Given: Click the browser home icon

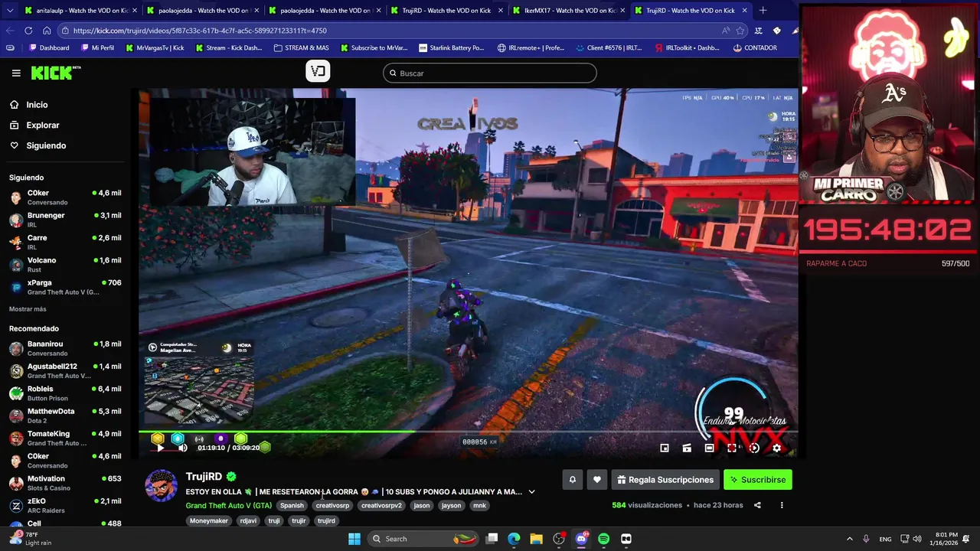Looking at the screenshot, I should point(47,31).
